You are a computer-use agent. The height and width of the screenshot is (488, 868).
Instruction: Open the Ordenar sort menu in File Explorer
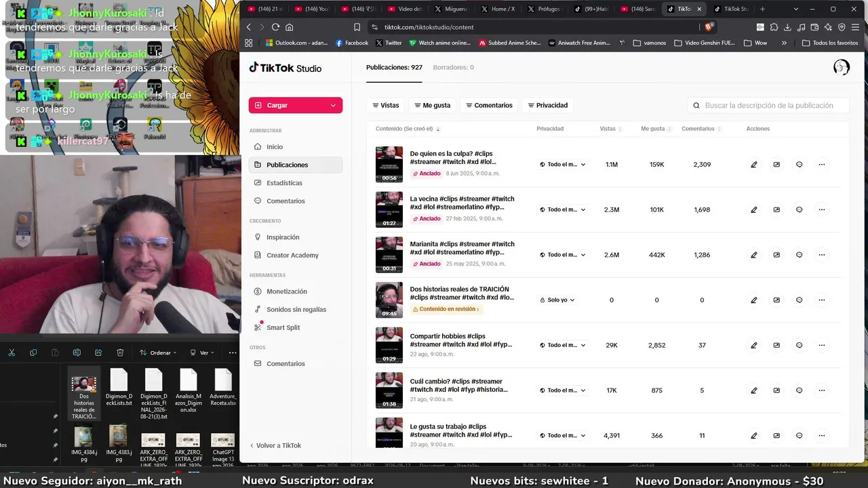point(158,352)
